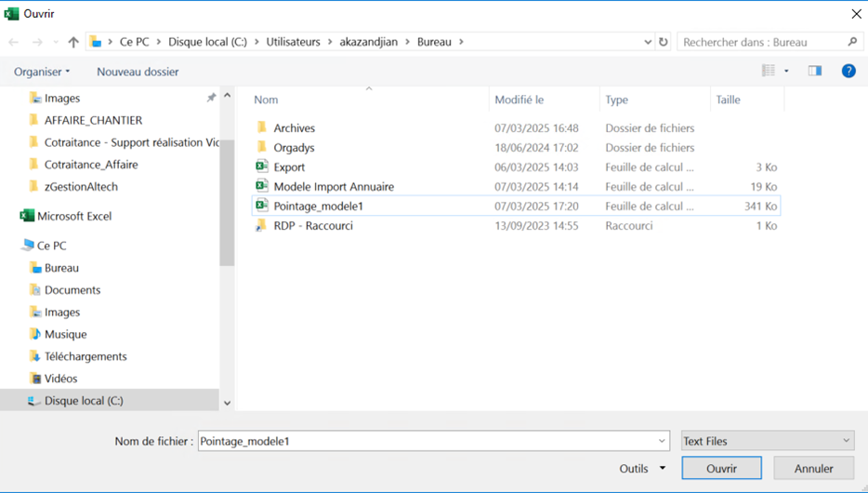Click akazandjian in the address breadcrumb
This screenshot has height=493, width=868.
368,42
